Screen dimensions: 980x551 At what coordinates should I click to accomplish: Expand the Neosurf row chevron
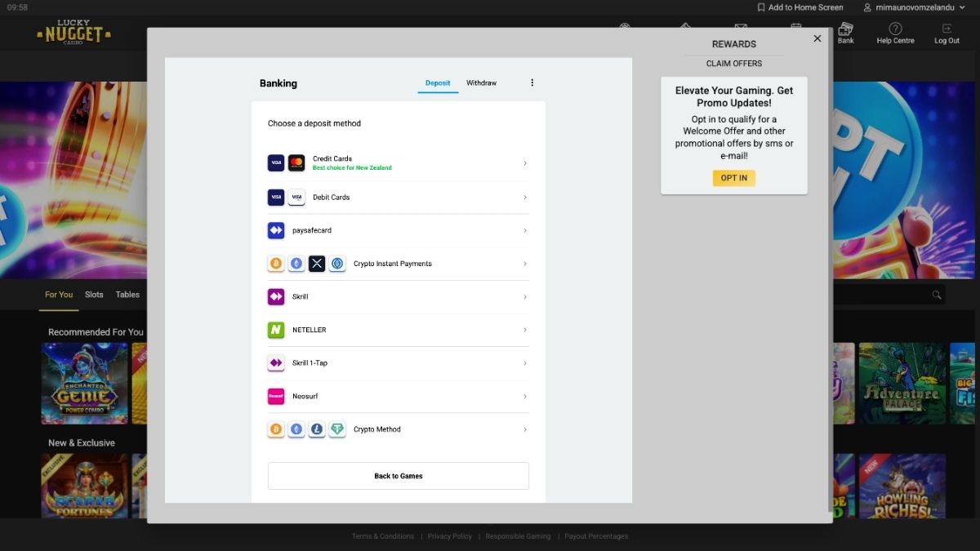pyautogui.click(x=525, y=396)
